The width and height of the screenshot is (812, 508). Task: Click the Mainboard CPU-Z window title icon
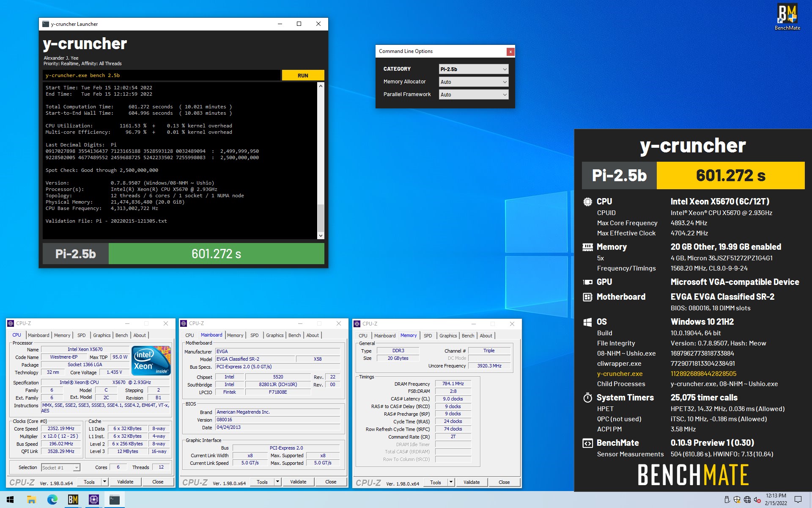click(x=184, y=323)
